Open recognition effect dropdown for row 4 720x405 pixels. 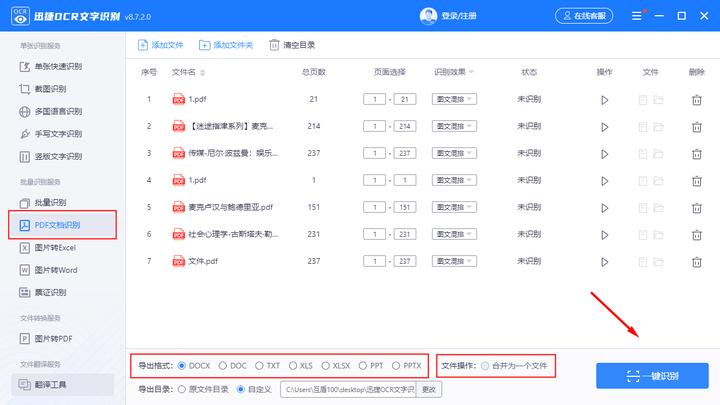(x=454, y=180)
